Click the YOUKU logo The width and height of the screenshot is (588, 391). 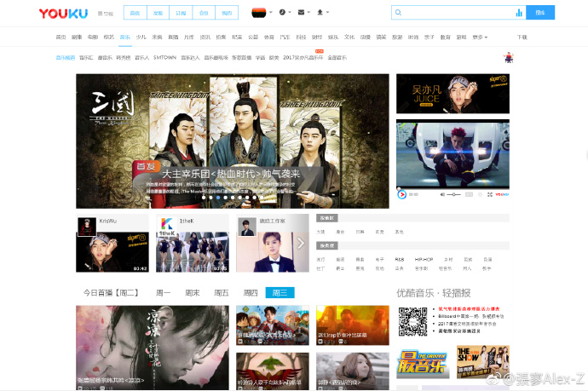coord(63,13)
